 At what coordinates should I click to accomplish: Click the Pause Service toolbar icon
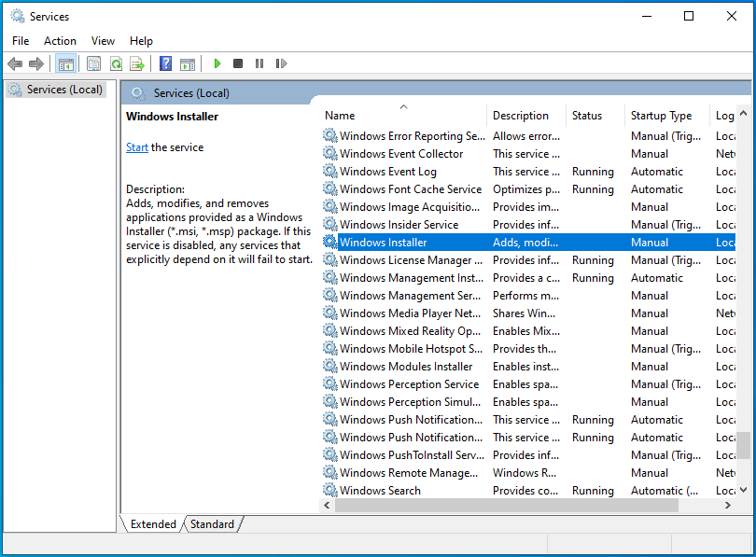[x=259, y=63]
